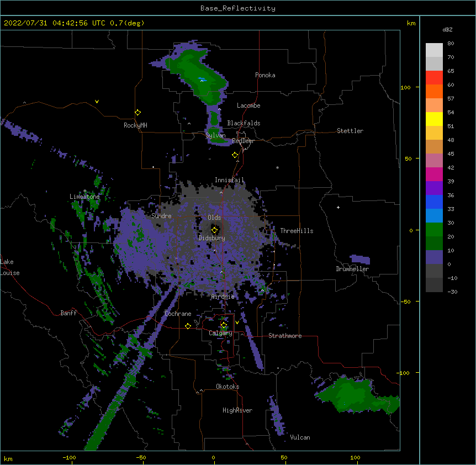Click the Calgary label

point(220,333)
